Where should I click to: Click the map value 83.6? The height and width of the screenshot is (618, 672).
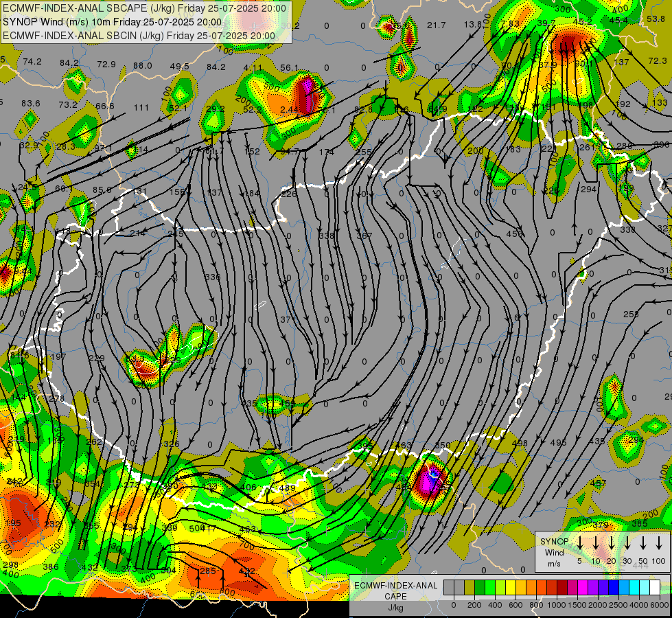coord(30,104)
